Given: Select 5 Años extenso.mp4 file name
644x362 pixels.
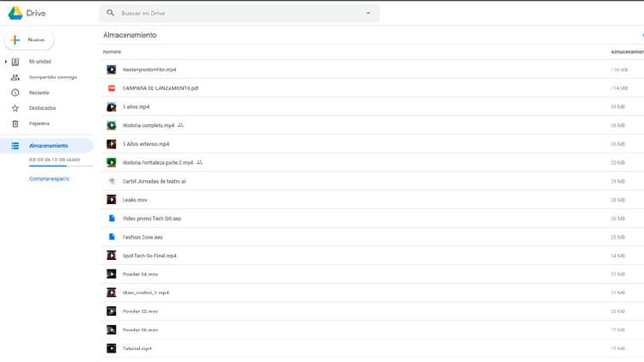Looking at the screenshot, I should pos(146,144).
